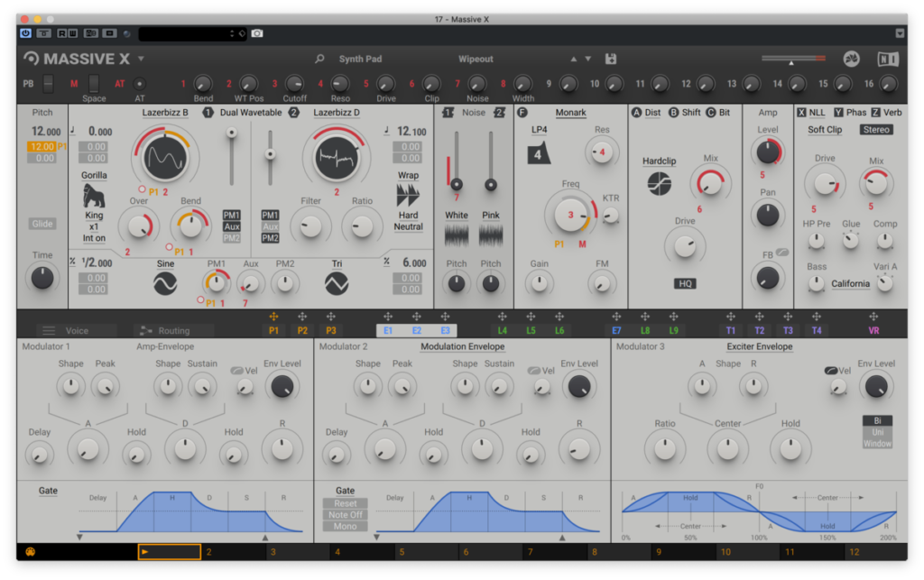
Task: Select the Bi mode in Exciter Envelope
Action: point(877,420)
